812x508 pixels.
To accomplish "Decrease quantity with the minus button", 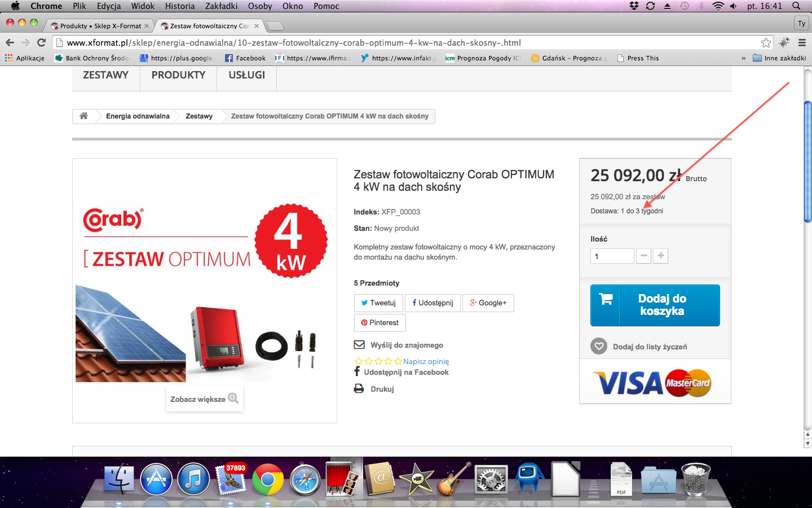I will click(643, 256).
